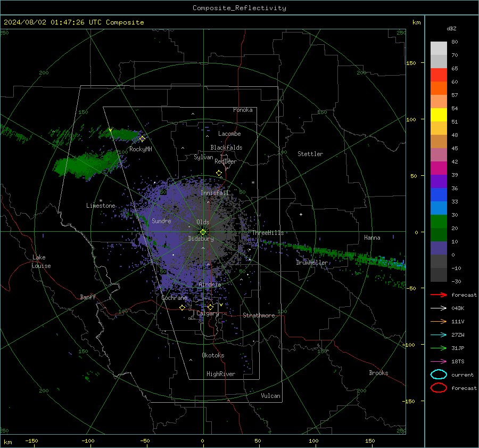Select yellow diamond marker above RedDeer label

pos(219,173)
